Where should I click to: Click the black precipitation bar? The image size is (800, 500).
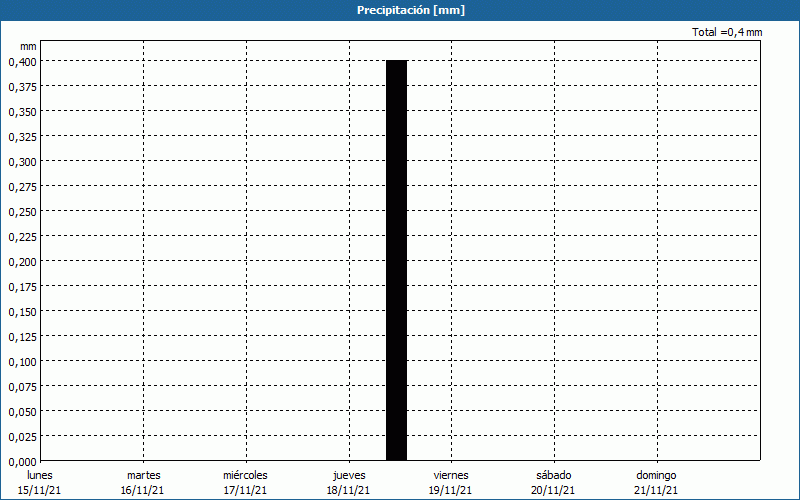click(396, 260)
